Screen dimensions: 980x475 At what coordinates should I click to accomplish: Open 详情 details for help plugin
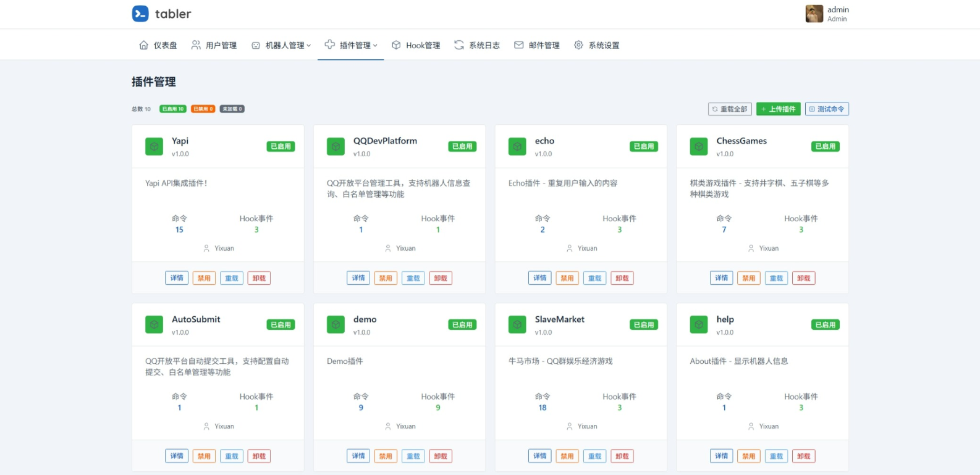point(722,456)
